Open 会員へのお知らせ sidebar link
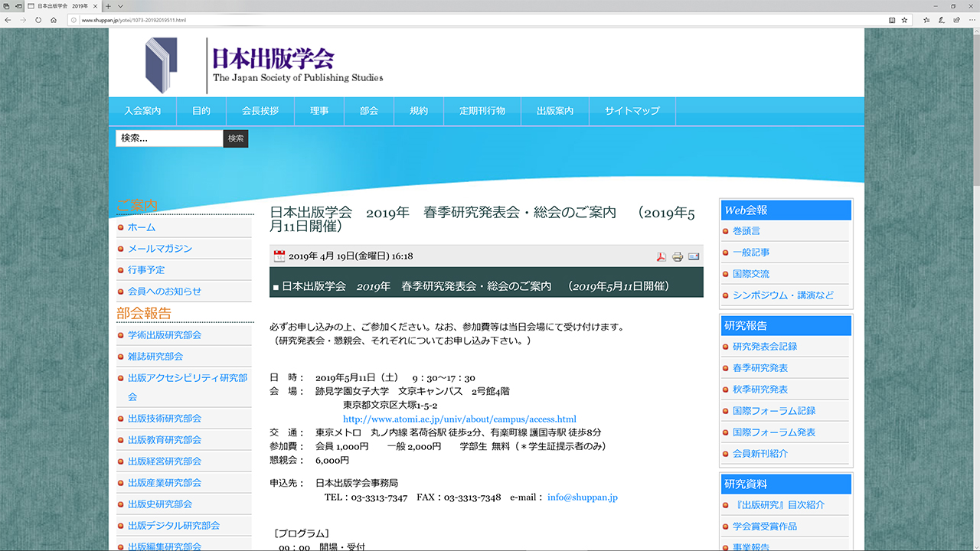The height and width of the screenshot is (551, 980). coord(165,292)
